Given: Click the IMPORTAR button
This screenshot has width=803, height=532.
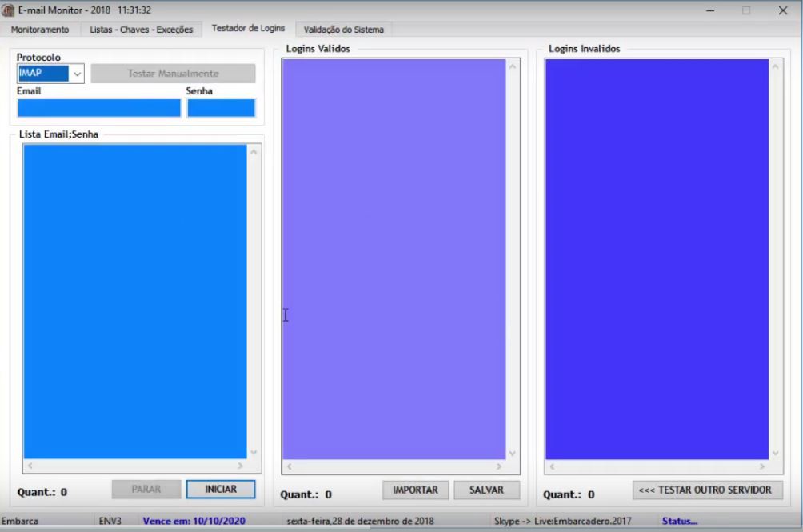Looking at the screenshot, I should click(x=415, y=490).
